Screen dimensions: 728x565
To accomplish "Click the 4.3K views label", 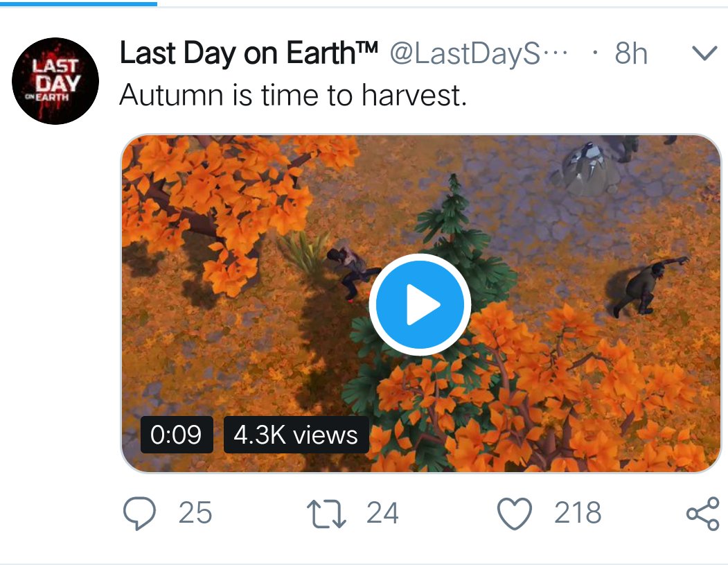I will 296,435.
